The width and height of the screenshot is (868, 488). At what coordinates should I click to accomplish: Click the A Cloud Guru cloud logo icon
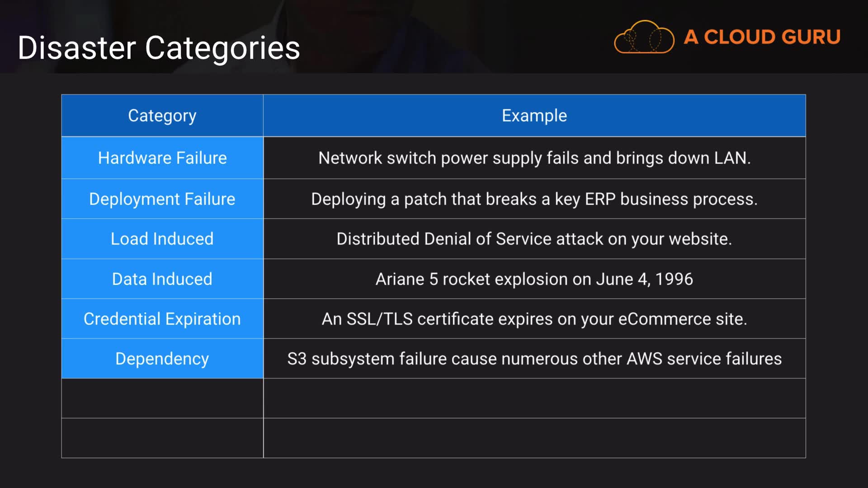644,38
